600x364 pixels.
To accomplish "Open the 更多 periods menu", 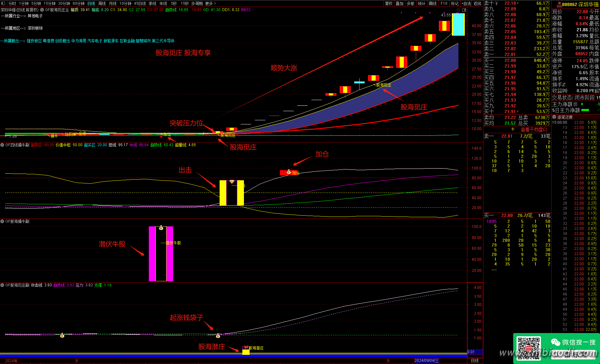I will coord(210,3).
